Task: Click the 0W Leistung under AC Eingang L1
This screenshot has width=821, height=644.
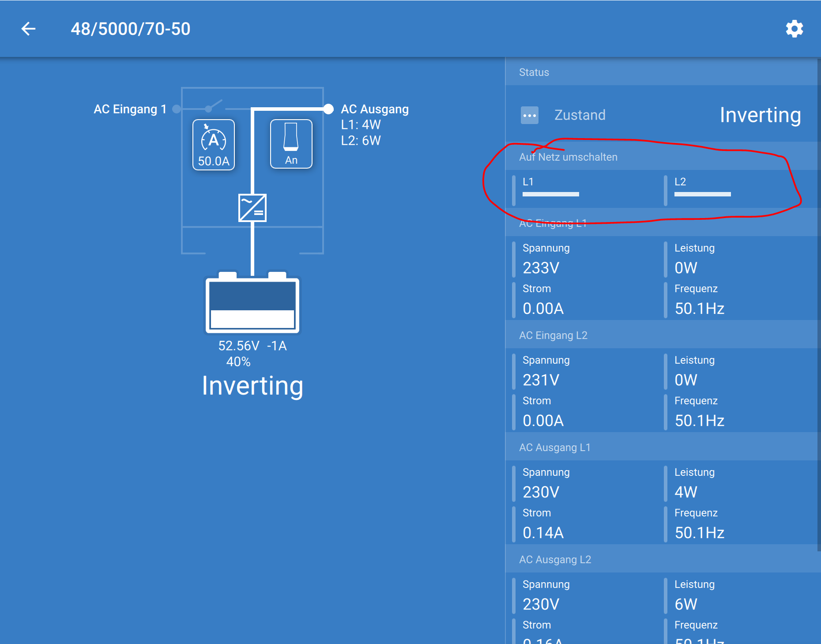Action: tap(686, 268)
